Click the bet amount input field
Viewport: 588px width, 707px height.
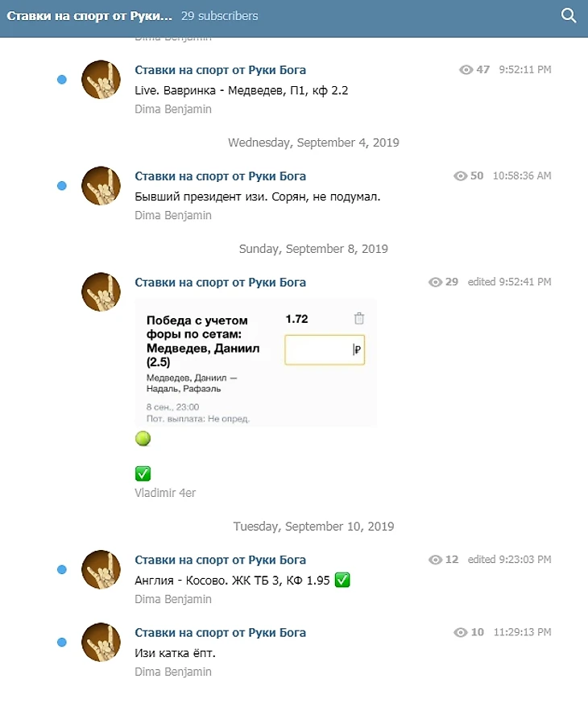[x=325, y=349]
